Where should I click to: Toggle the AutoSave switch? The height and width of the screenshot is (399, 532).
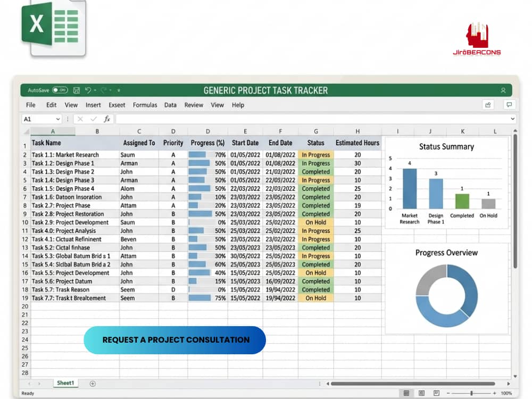coord(60,90)
